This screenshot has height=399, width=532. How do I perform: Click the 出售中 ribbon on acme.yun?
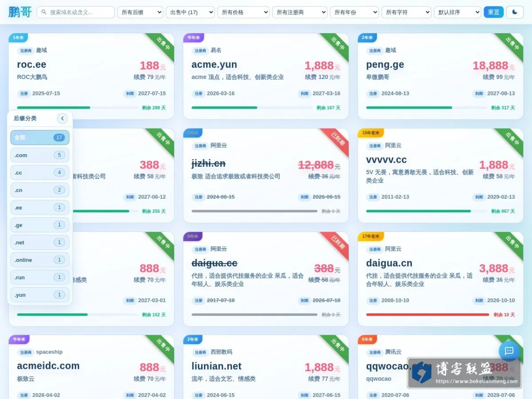337,44
